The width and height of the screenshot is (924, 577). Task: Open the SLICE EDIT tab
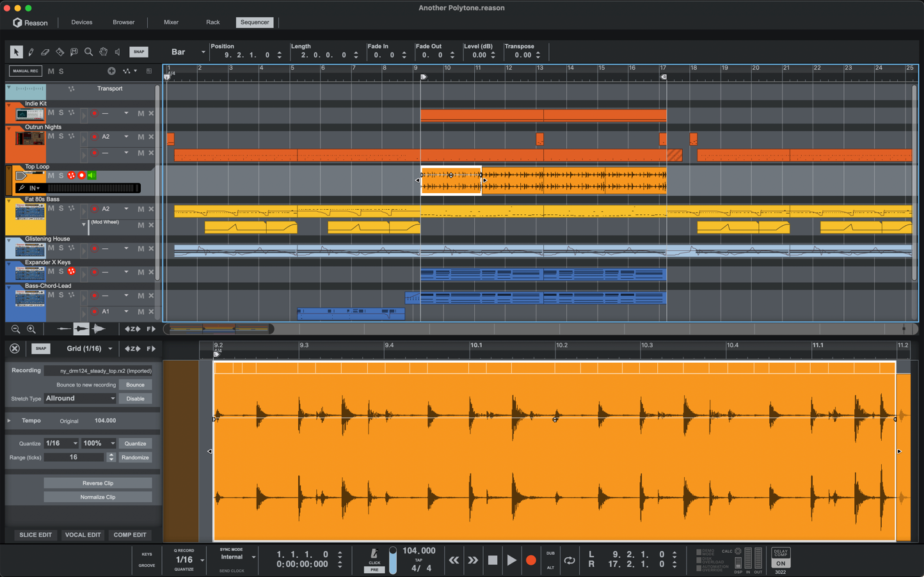35,535
